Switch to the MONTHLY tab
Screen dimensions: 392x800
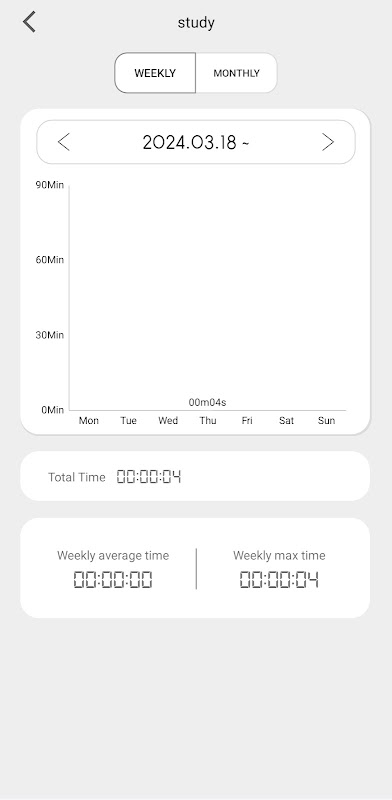[236, 73]
